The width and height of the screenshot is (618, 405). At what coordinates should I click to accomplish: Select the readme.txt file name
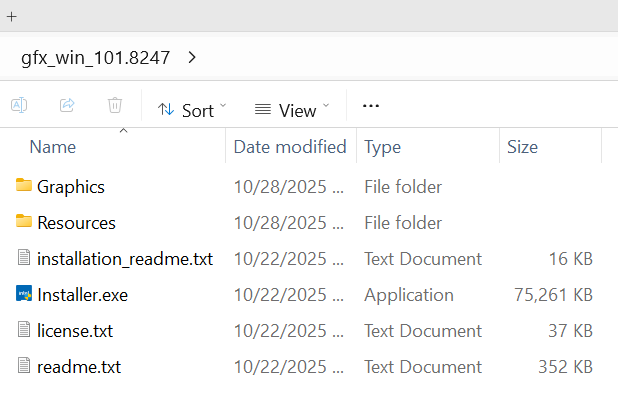point(79,367)
